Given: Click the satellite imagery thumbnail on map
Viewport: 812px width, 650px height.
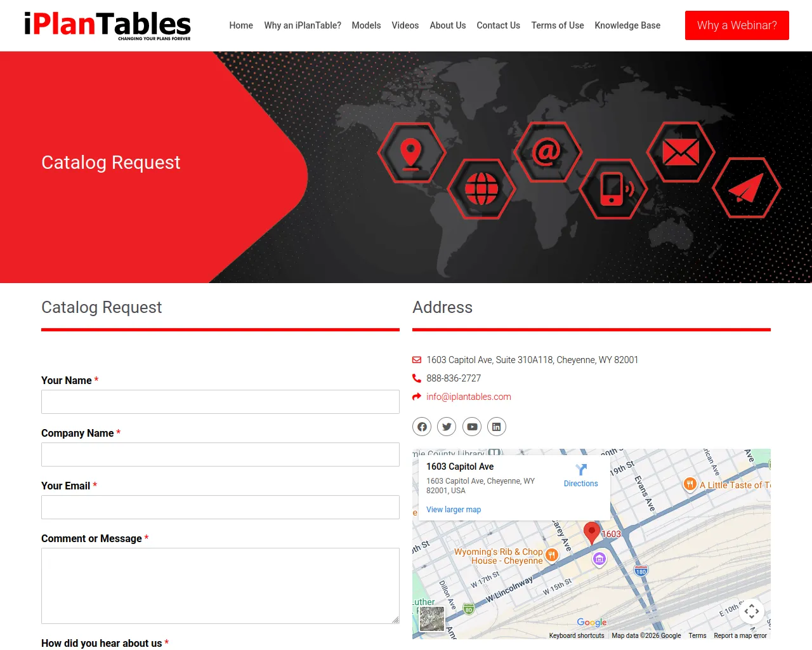Looking at the screenshot, I should 432,619.
